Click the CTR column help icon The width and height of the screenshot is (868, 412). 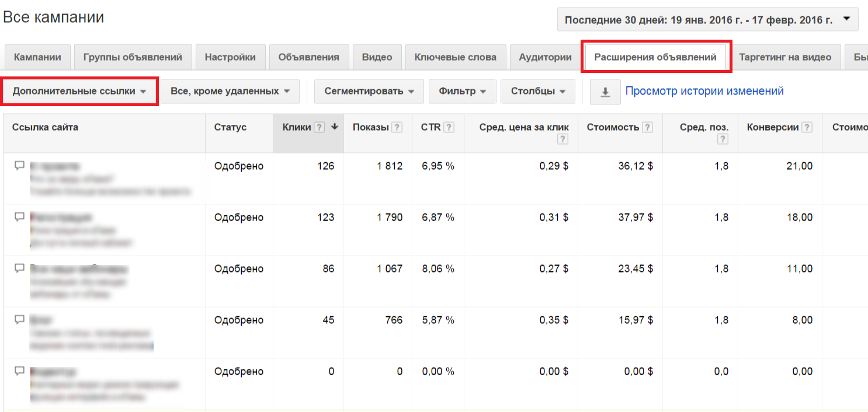tap(449, 128)
